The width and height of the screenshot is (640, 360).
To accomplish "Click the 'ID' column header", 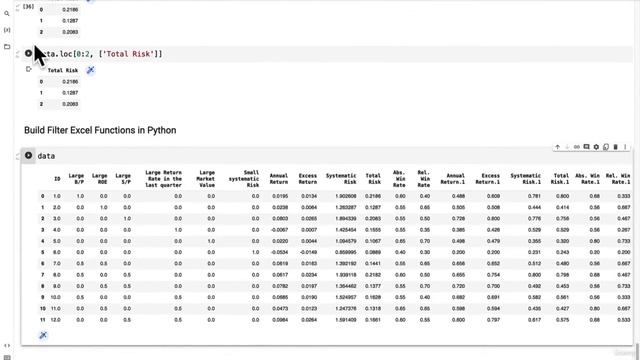I will click(x=57, y=179).
